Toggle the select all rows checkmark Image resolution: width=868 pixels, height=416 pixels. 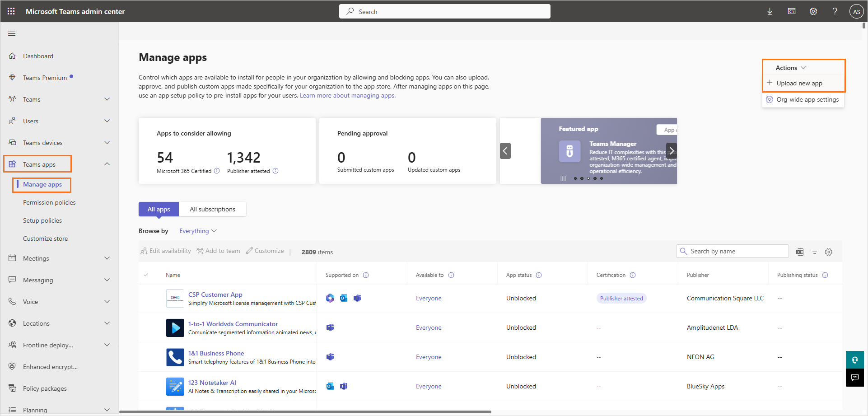click(146, 275)
